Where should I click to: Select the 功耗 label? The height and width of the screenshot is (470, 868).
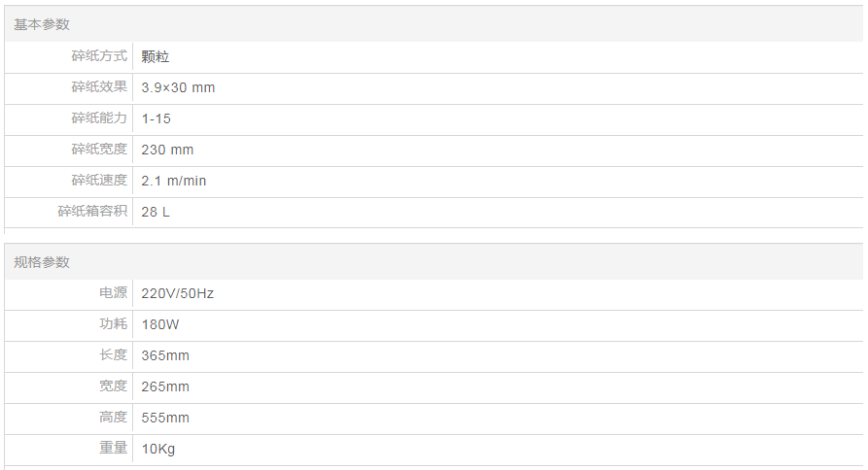click(x=113, y=324)
